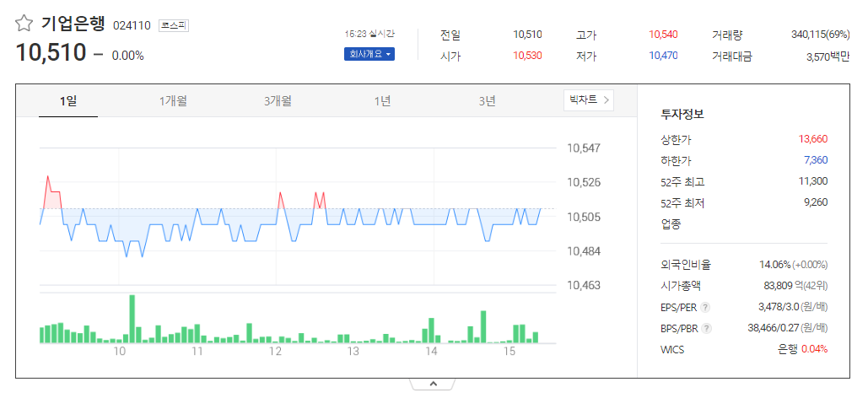Switch to the 1개월 chart tab
Image resolution: width=868 pixels, height=398 pixels.
[x=173, y=101]
